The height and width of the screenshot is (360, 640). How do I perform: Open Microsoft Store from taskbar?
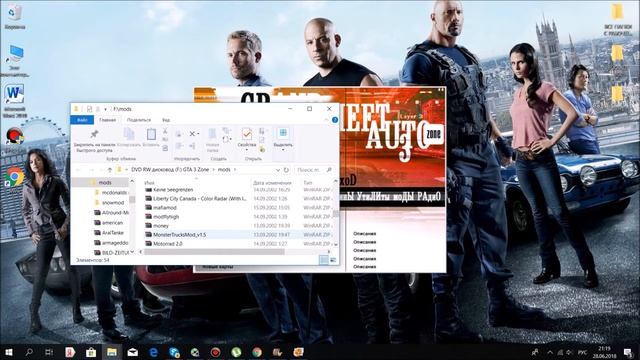pyautogui.click(x=91, y=352)
